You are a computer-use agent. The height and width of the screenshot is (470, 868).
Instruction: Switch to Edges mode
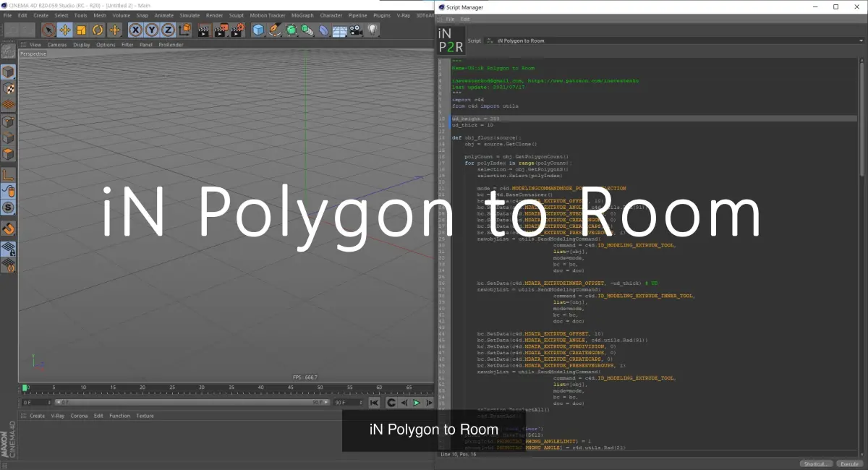tap(8, 137)
